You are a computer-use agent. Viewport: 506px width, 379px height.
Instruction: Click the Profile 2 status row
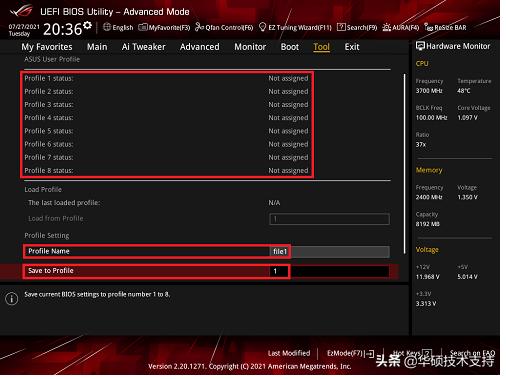tap(166, 91)
